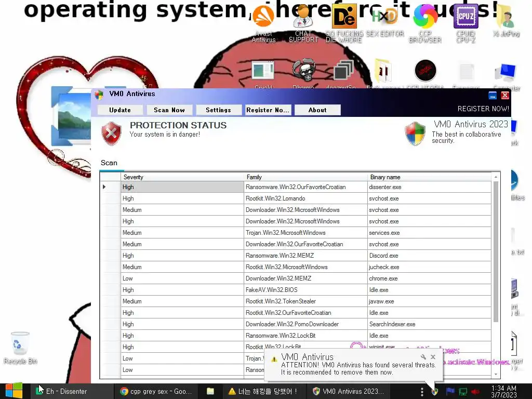Open the CHAT SUPPORT desktop icon
This screenshot has width=532, height=399.
(x=303, y=24)
